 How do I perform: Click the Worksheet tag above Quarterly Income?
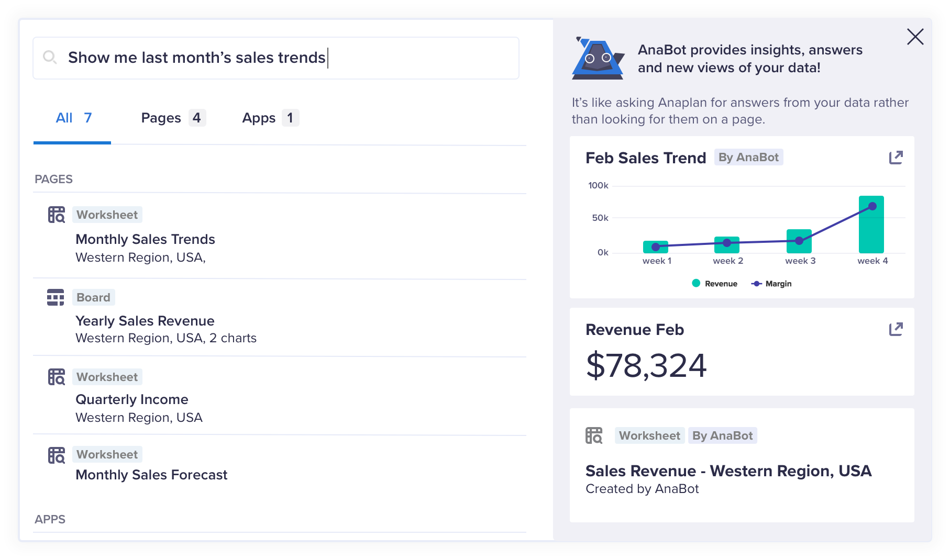click(x=107, y=377)
